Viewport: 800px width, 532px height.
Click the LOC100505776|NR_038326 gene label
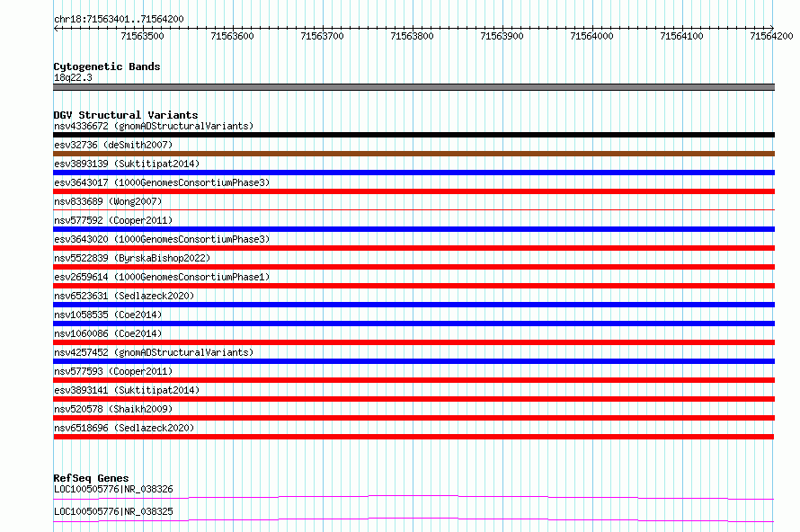[x=113, y=489]
